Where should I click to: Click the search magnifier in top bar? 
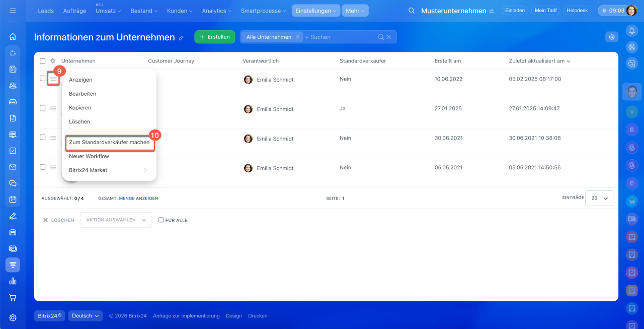(412, 11)
